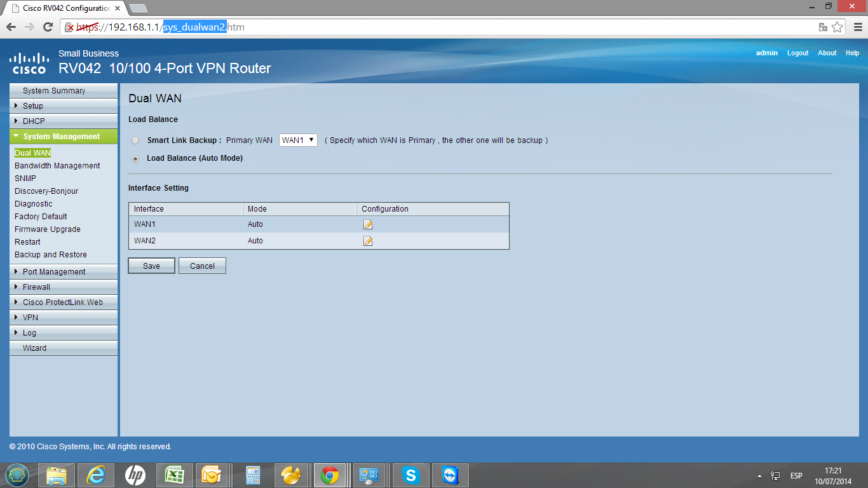Reload the router page

(x=48, y=27)
